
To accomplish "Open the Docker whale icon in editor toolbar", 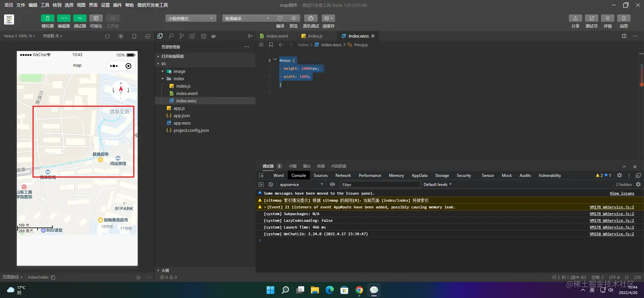I will pyautogui.click(x=214, y=36).
